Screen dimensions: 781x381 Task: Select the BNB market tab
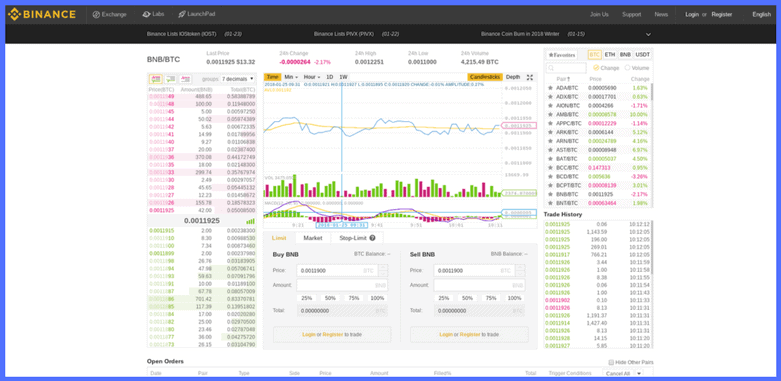point(625,55)
